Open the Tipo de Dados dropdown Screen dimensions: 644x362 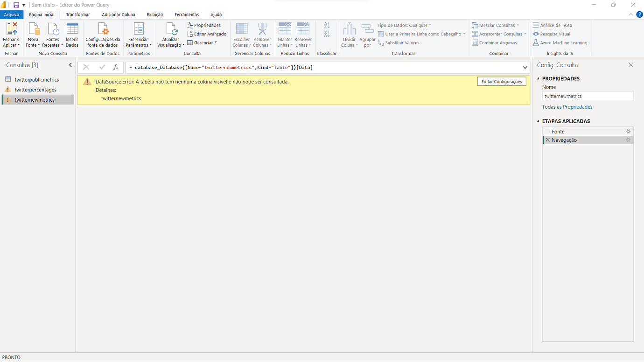[x=402, y=25]
